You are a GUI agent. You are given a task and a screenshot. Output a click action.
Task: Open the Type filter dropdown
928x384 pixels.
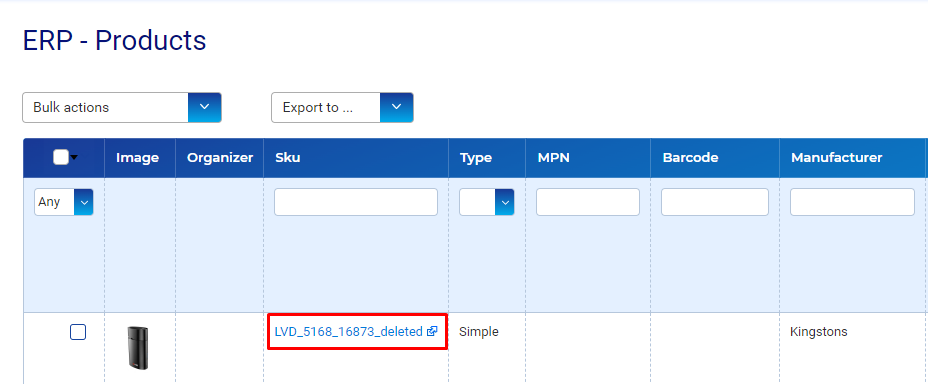click(486, 202)
